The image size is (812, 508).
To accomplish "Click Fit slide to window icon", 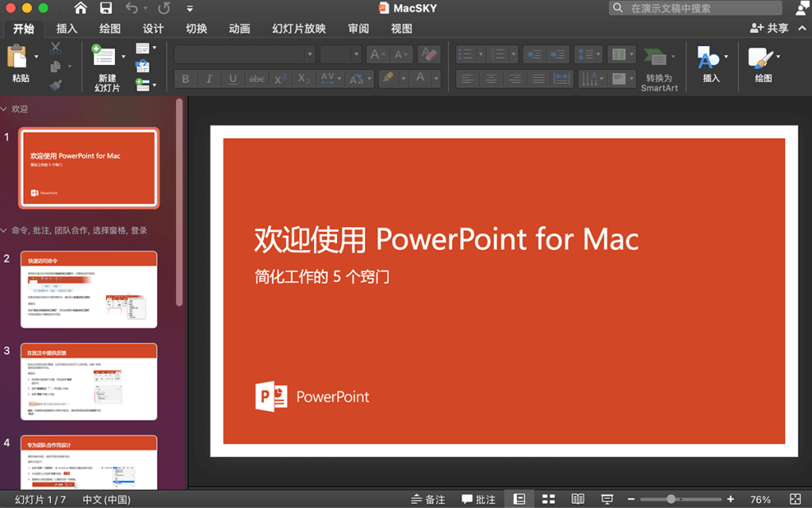I will click(795, 499).
